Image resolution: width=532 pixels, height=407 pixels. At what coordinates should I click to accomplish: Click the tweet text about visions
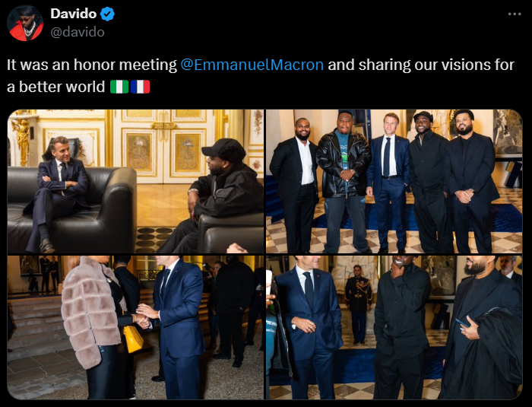click(x=261, y=75)
